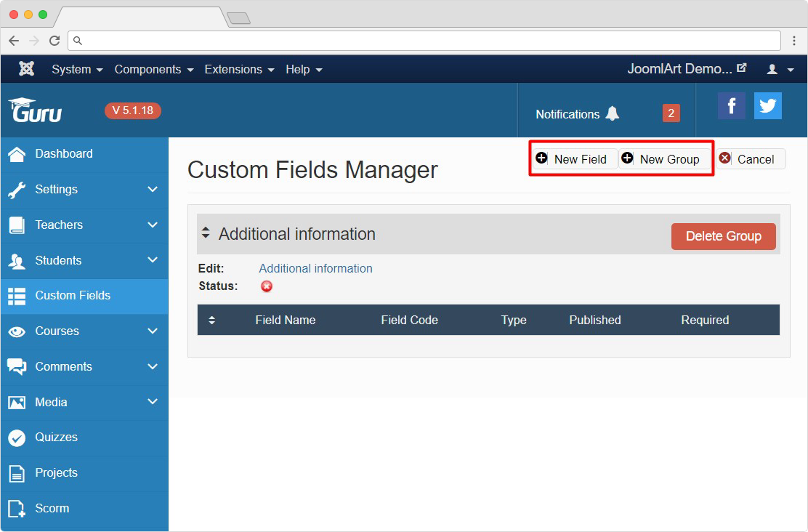Open the Twitter page icon

click(x=767, y=106)
